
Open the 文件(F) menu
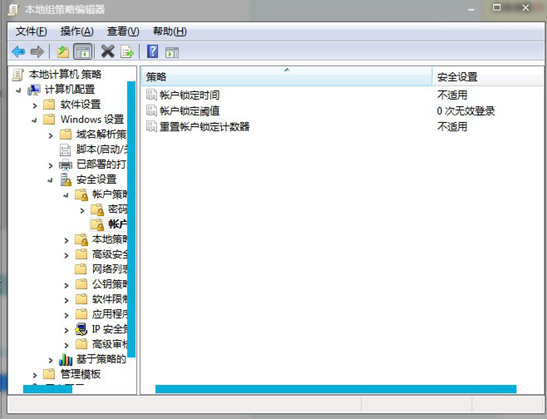pyautogui.click(x=31, y=32)
